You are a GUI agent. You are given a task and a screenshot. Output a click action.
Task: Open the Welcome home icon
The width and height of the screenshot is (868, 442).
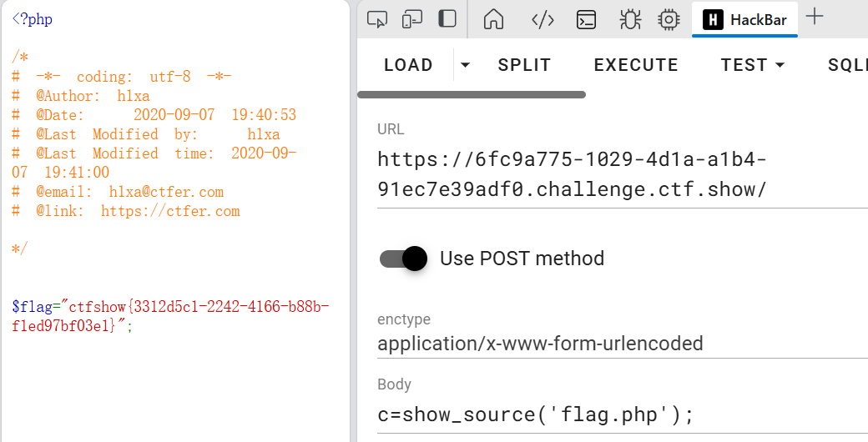494,19
